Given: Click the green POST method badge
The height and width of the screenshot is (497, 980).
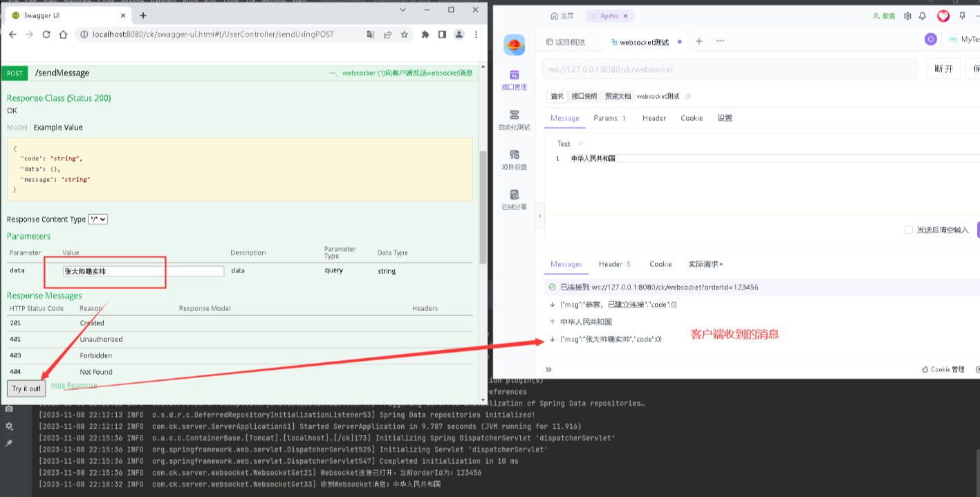Looking at the screenshot, I should click(15, 73).
